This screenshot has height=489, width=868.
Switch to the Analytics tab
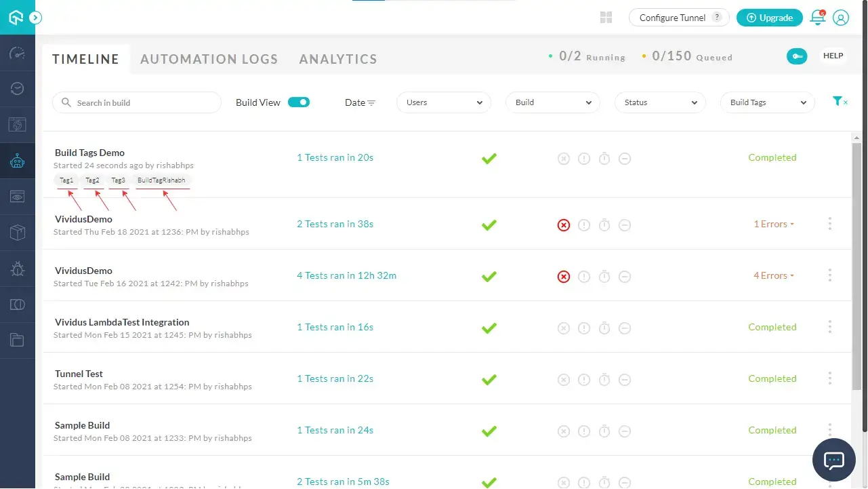tap(338, 59)
